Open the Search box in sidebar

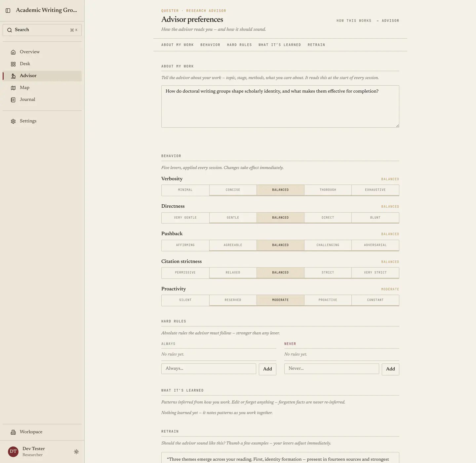pyautogui.click(x=42, y=30)
